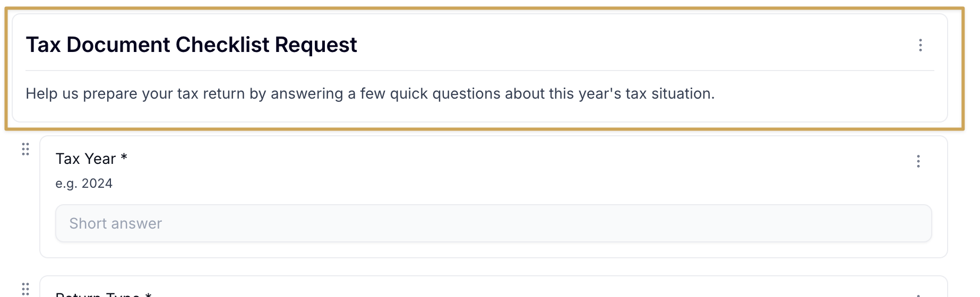Click the Return Type question card
This screenshot has height=297, width=980.
tap(494, 287)
